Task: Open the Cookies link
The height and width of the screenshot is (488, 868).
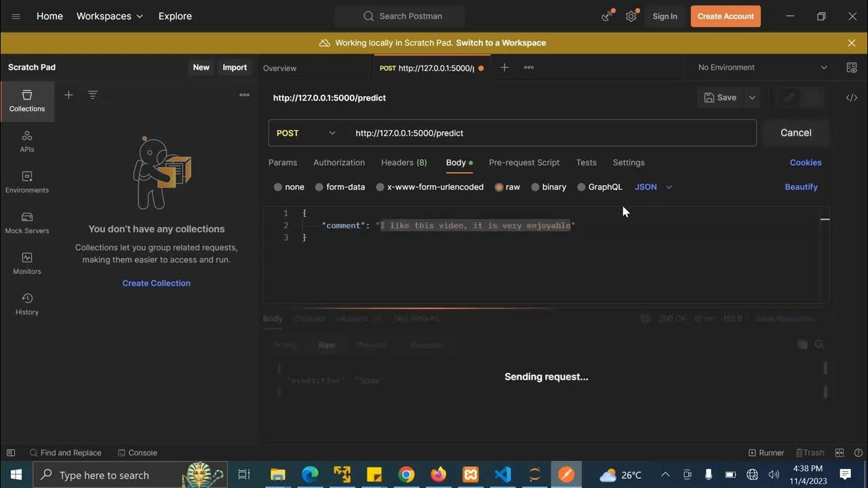Action: pyautogui.click(x=806, y=163)
